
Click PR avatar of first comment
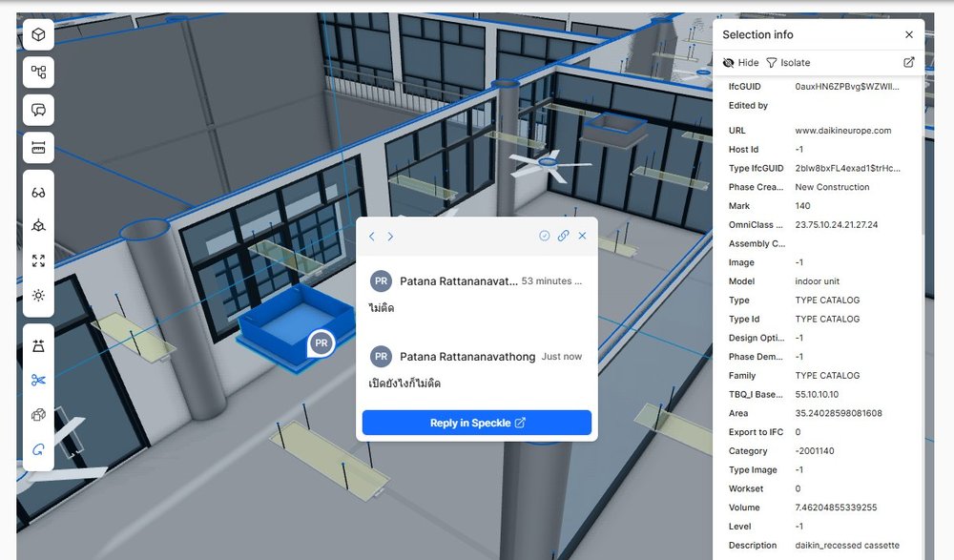[381, 281]
